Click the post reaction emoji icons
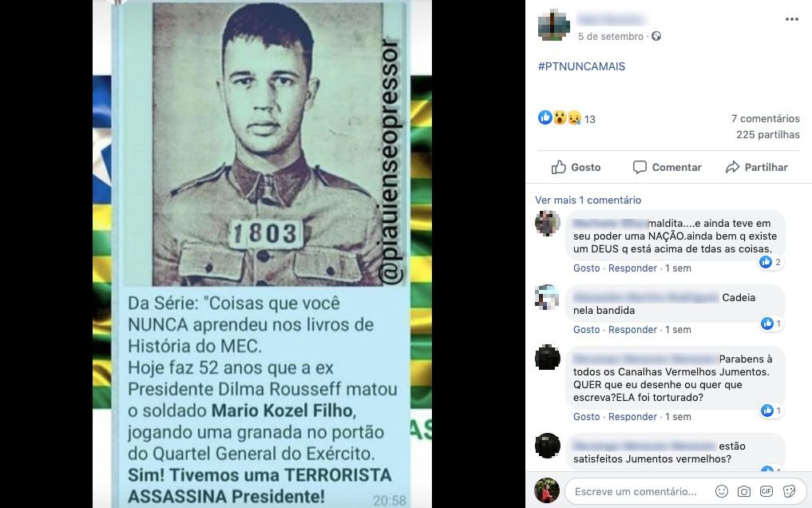Screen dimensions: 812x508 point(559,118)
